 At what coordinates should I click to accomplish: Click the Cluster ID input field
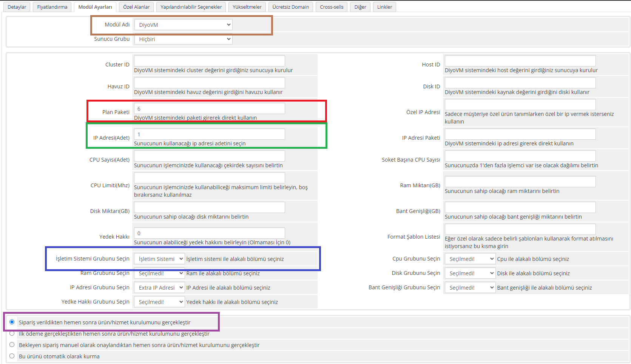(x=209, y=61)
